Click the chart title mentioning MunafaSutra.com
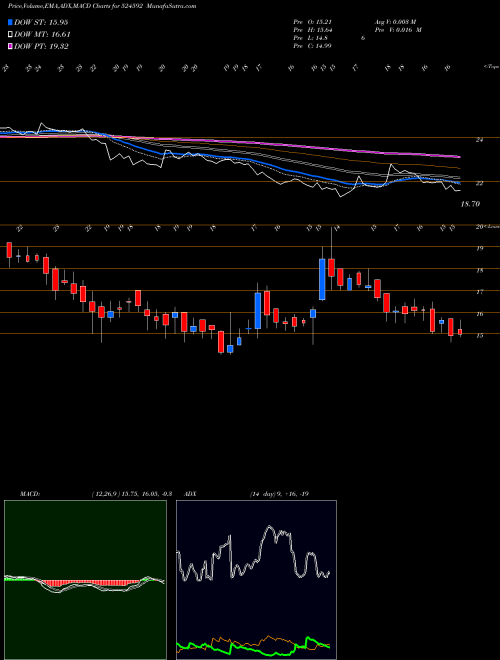This screenshot has width=500, height=660. (102, 6)
